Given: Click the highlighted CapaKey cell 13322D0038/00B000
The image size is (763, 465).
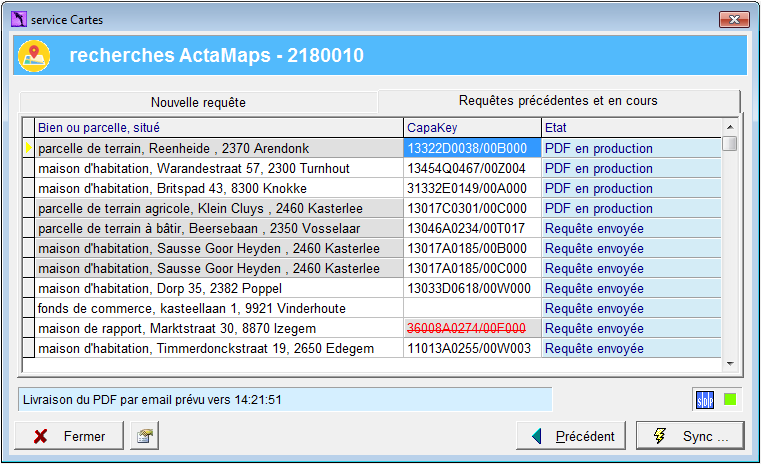Looking at the screenshot, I should click(x=472, y=148).
